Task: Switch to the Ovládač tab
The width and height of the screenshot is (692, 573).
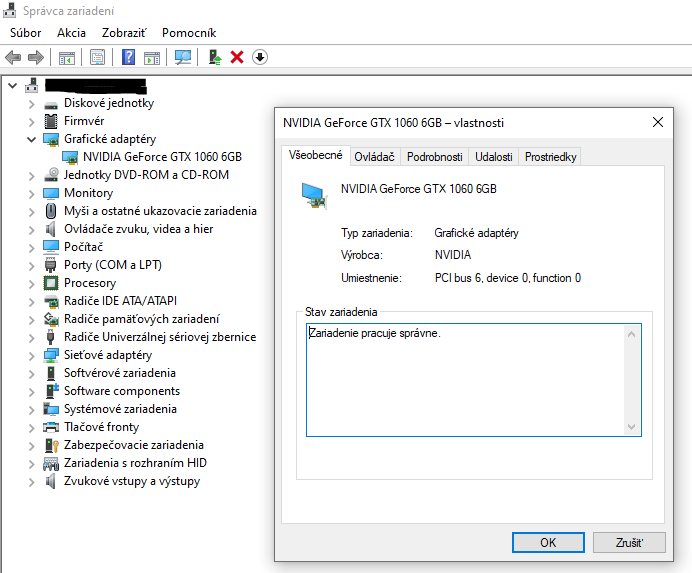Action: [374, 157]
